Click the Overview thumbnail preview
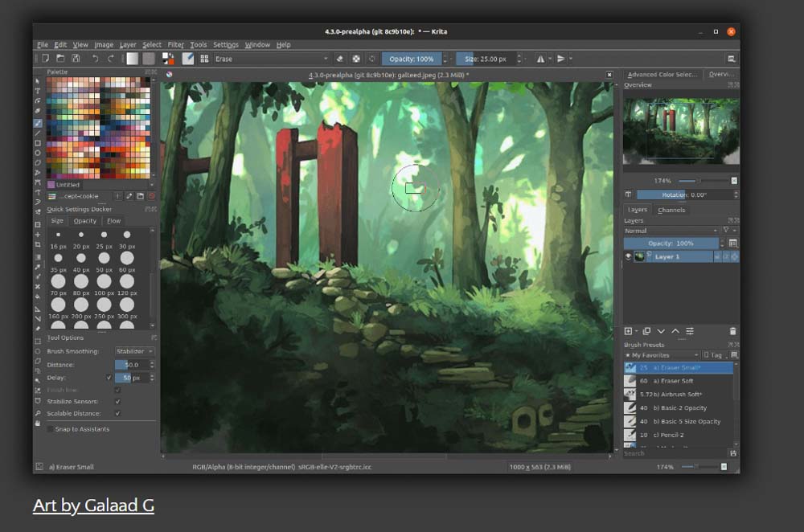804x532 pixels. [x=681, y=131]
